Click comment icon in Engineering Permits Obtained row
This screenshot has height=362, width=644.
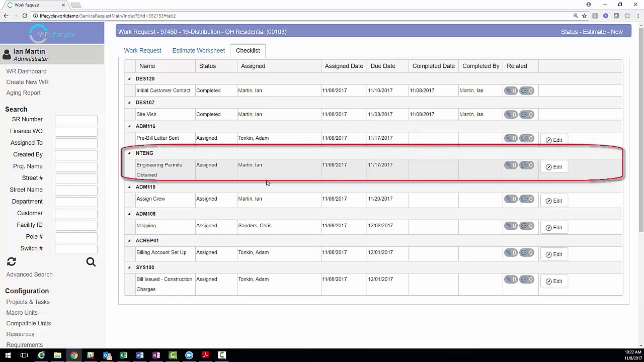click(x=527, y=165)
